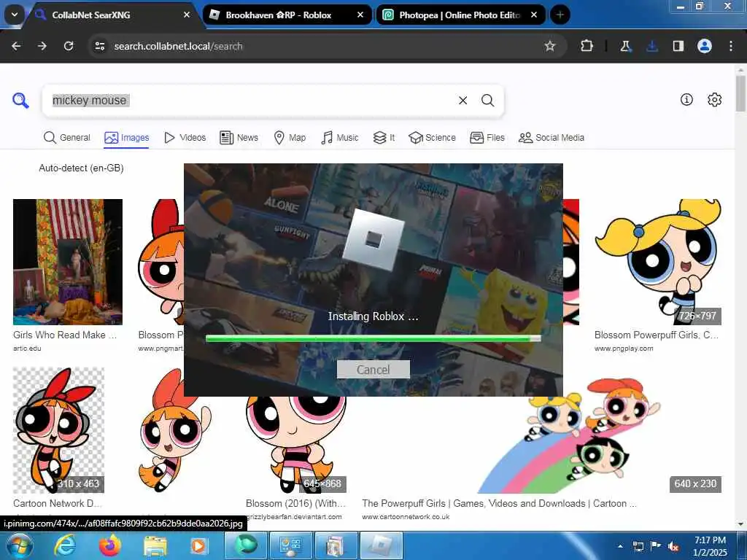Click the 7:17 PM clock in taskbar
The height and width of the screenshot is (560, 747).
pos(710,540)
